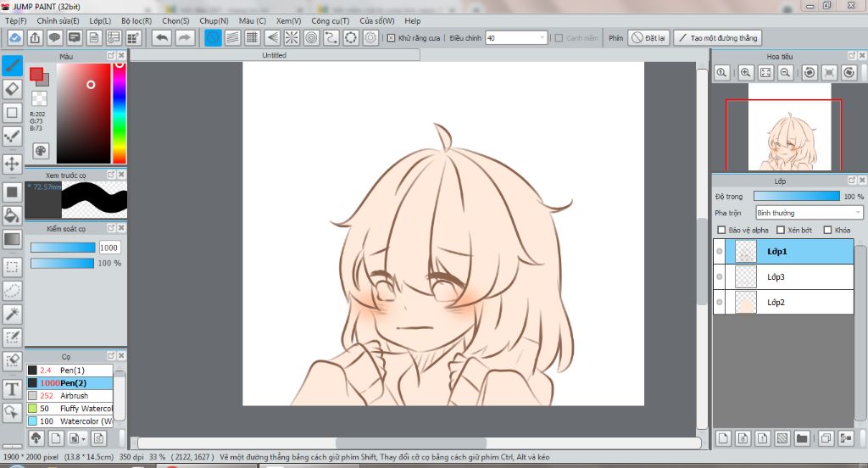Toggle Khóa layer lock checkbox
Image resolution: width=868 pixels, height=468 pixels.
pyautogui.click(x=827, y=230)
